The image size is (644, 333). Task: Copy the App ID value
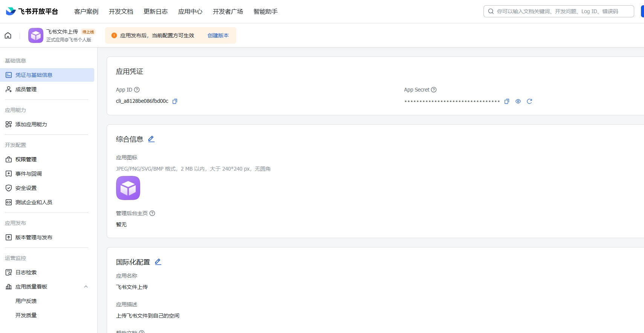tap(175, 101)
